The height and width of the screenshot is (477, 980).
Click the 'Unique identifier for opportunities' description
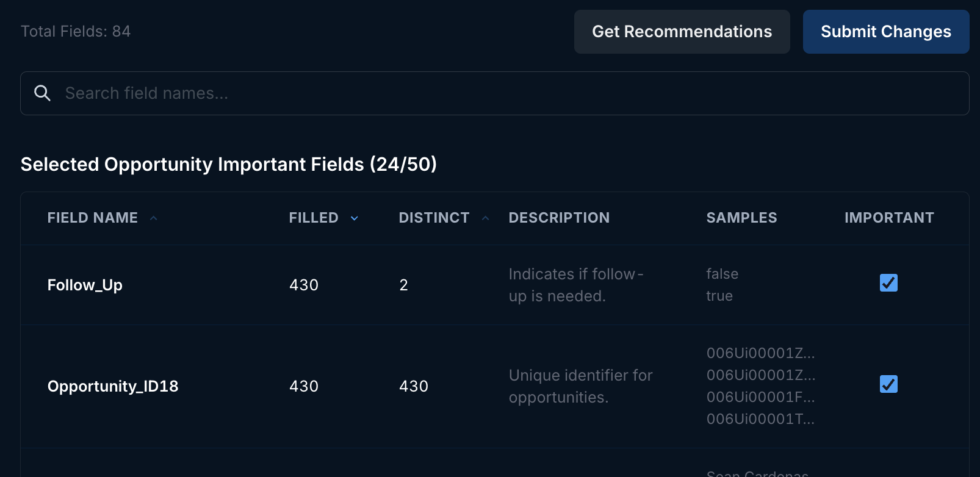[580, 386]
